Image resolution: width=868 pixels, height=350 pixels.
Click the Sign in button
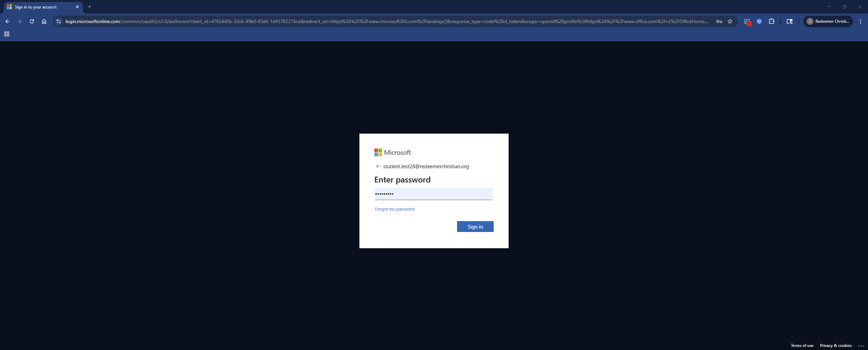[x=475, y=227]
